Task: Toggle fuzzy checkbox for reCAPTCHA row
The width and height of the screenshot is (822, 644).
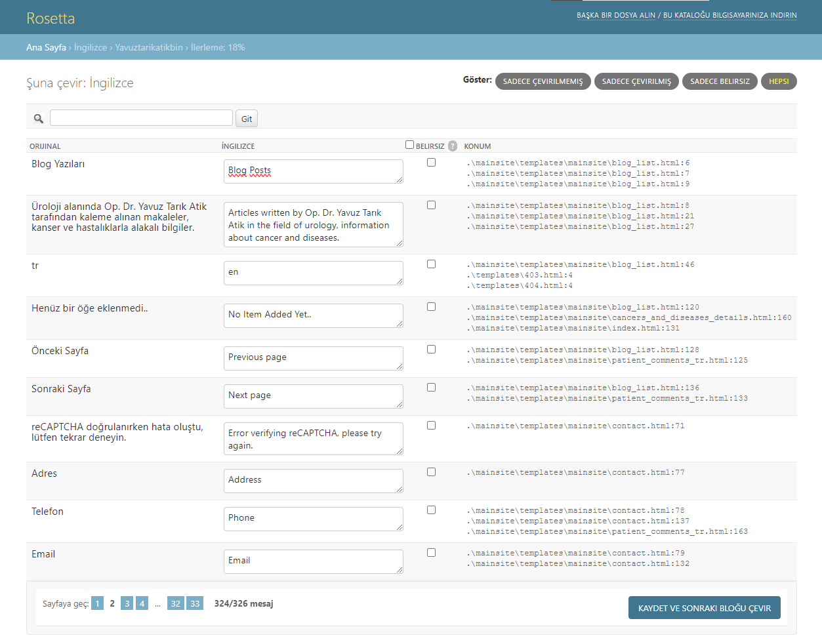Action: coord(431,425)
